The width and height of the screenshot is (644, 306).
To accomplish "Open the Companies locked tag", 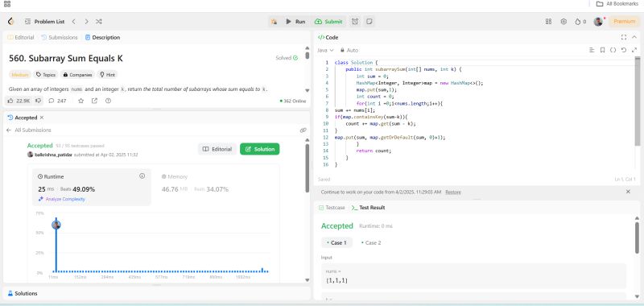I will pyautogui.click(x=77, y=75).
